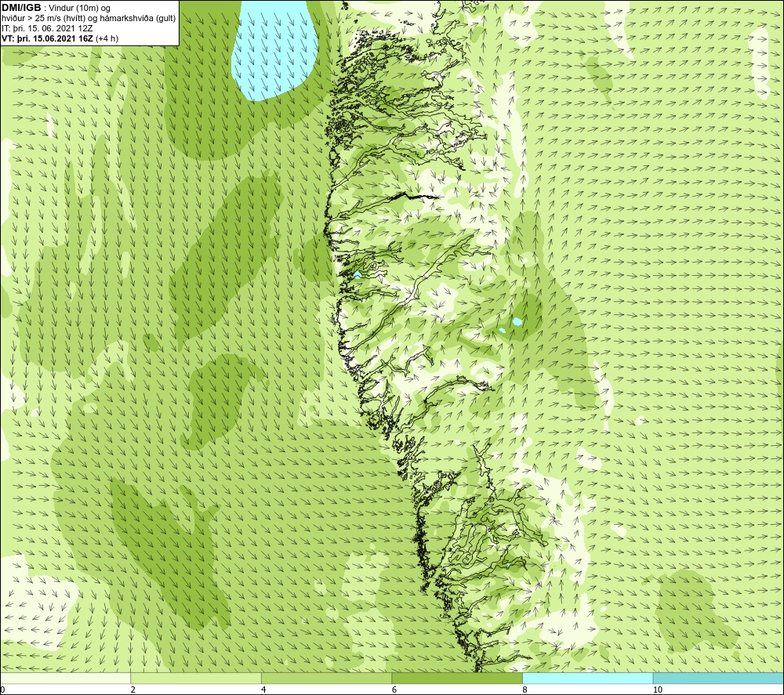
Task: Click the 4–6 m/s green bar segment
Action: point(326,678)
